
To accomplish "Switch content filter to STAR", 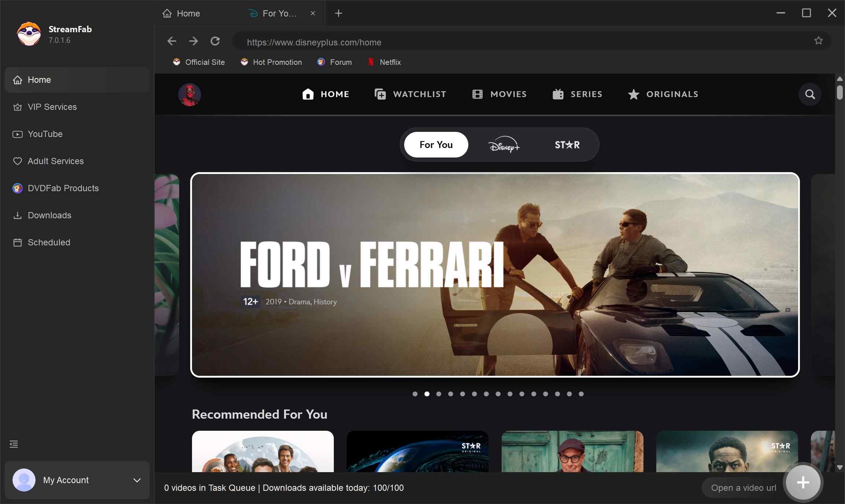I will [x=567, y=145].
